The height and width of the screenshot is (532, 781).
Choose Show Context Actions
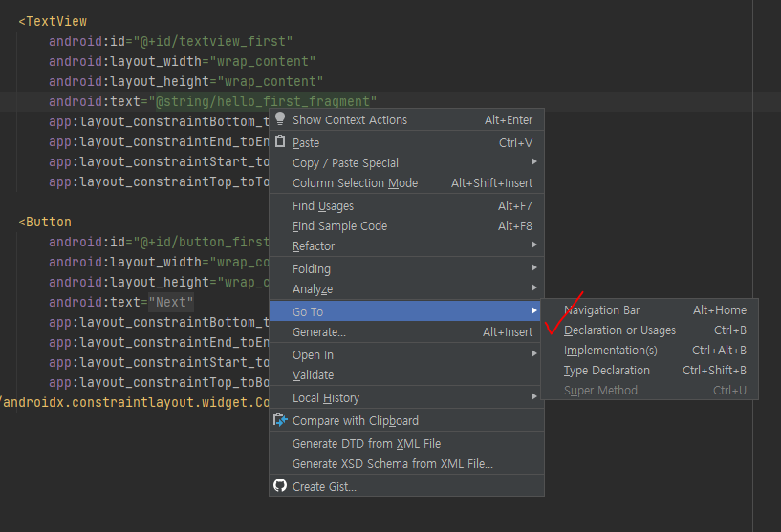(406, 120)
